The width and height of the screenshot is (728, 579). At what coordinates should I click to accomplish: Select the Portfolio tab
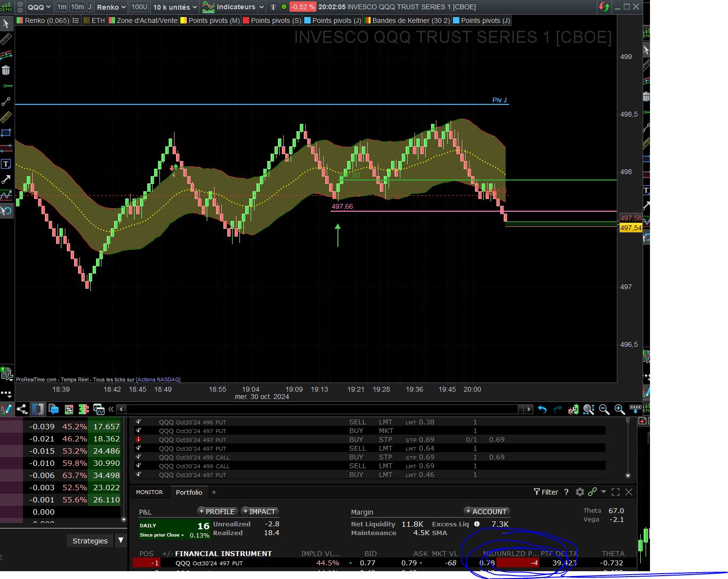click(189, 492)
